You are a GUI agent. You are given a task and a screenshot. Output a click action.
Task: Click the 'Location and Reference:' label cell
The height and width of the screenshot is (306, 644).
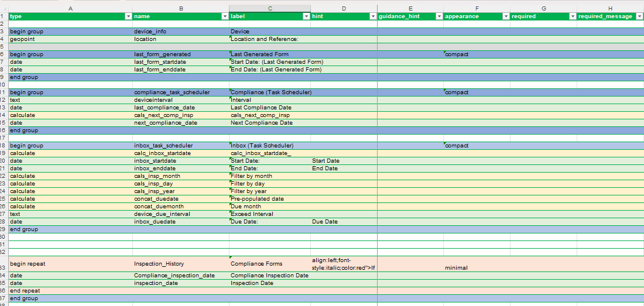(x=270, y=39)
